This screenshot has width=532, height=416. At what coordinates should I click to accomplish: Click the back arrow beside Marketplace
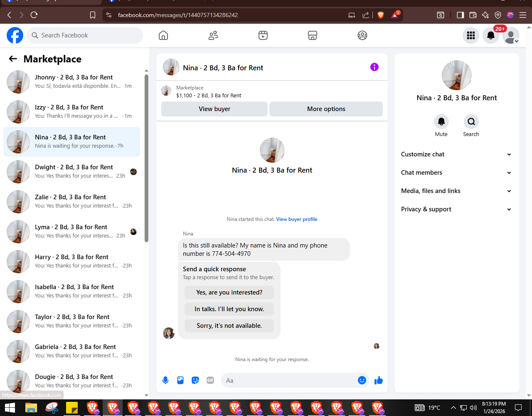pos(13,59)
